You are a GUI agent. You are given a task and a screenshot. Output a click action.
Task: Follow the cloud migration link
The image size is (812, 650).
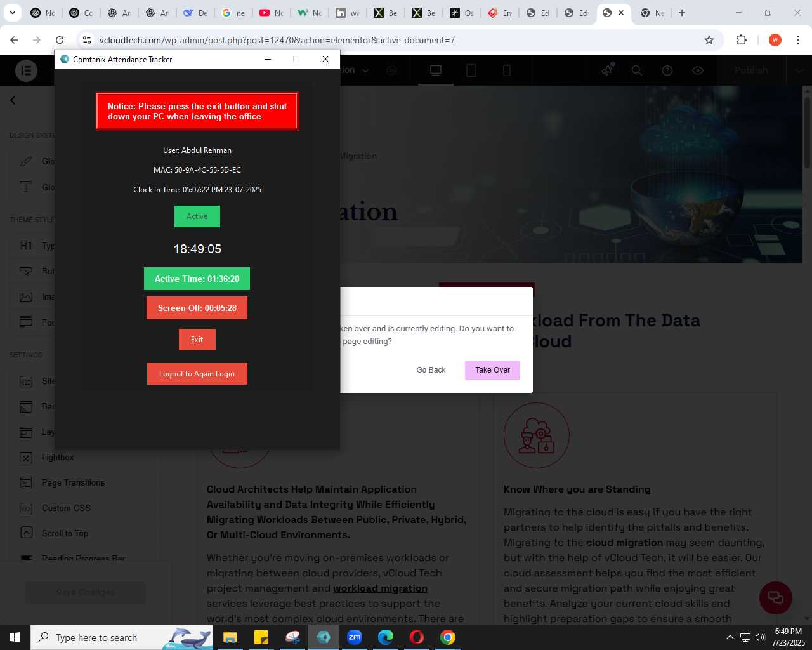click(x=624, y=543)
